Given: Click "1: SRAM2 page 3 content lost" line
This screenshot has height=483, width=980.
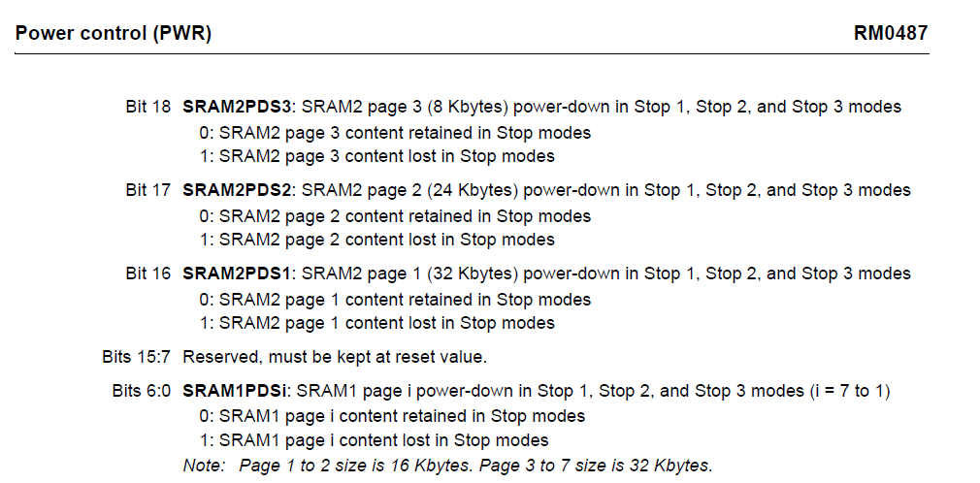Looking at the screenshot, I should pyautogui.click(x=376, y=156).
